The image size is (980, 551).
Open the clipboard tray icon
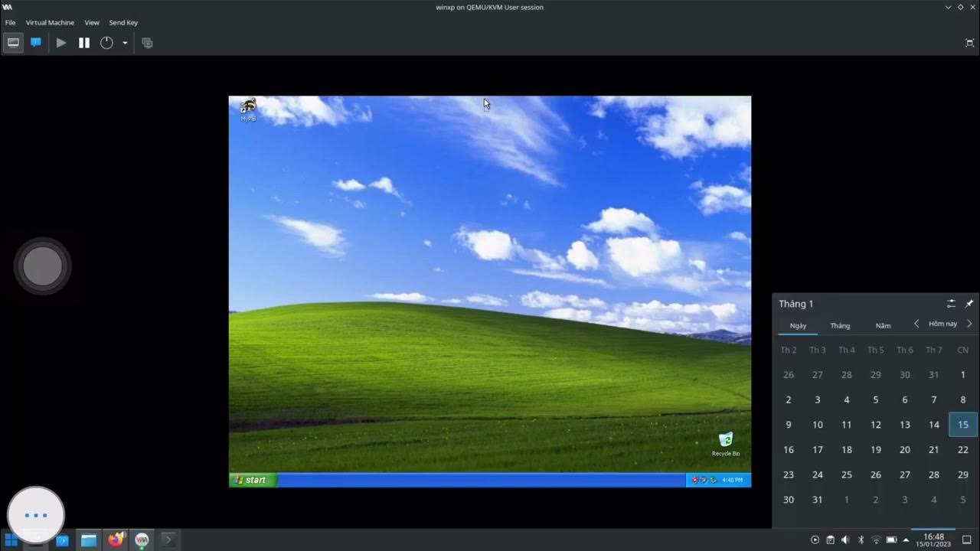[x=830, y=540]
